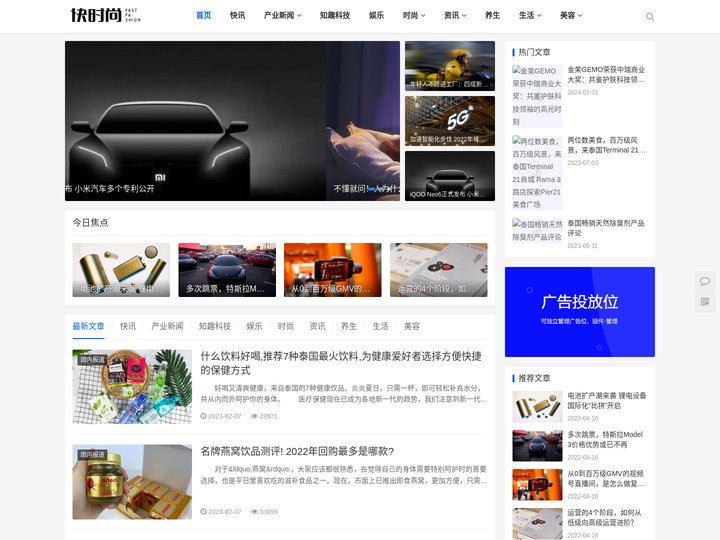This screenshot has width=720, height=540.
Task: Select the 资讯 tab in article list
Action: pyautogui.click(x=317, y=326)
